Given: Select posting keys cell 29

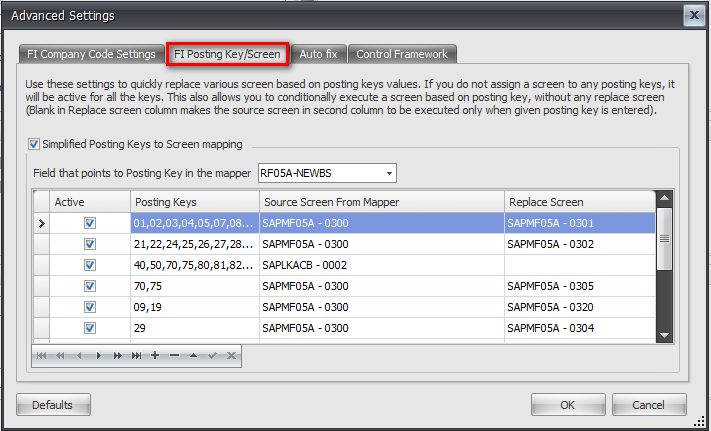Looking at the screenshot, I should click(195, 328).
